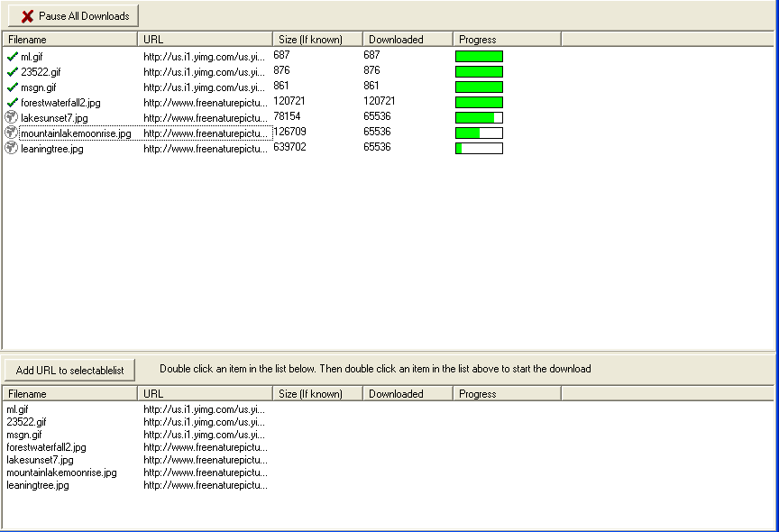
Task: Click downloading globe icon beside leaningtree.jpg
Action: (11, 148)
